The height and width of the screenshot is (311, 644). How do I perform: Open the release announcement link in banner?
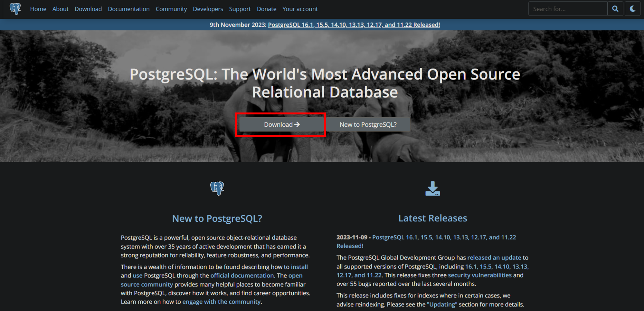click(x=354, y=25)
